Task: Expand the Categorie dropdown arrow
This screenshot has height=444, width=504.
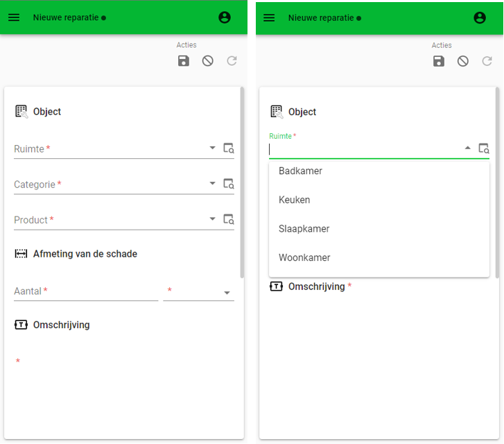Action: (x=212, y=183)
